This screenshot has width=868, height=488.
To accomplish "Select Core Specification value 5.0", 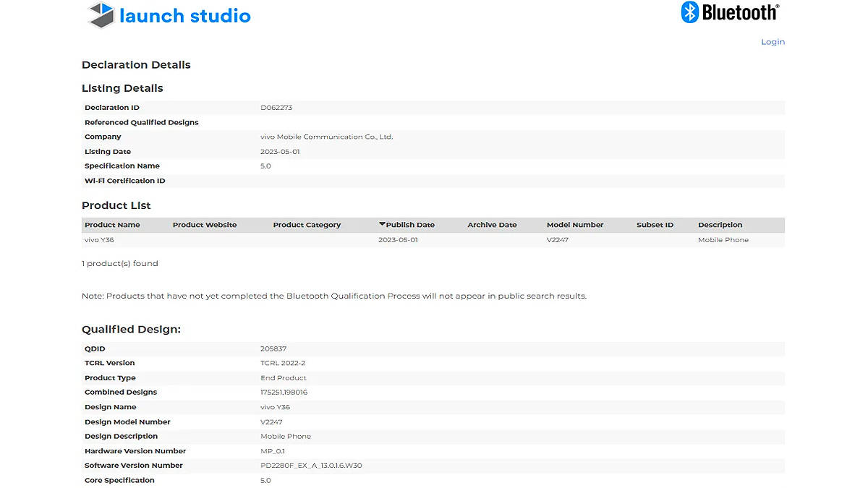I will (265, 481).
